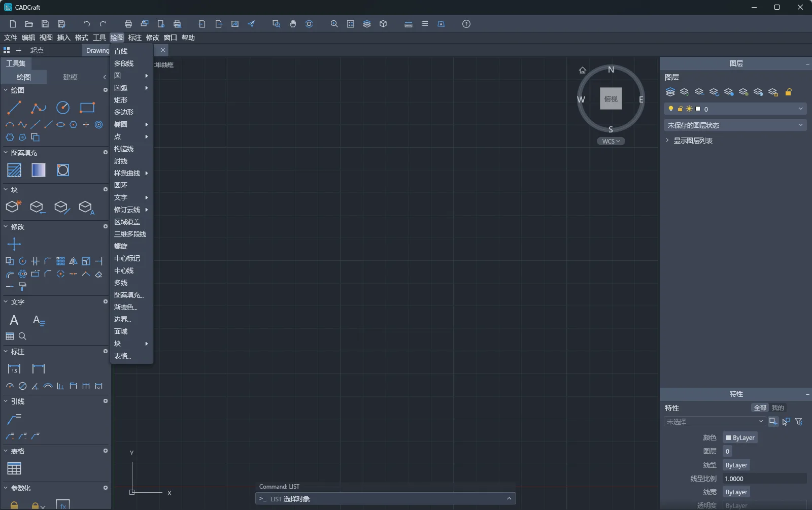Switch to the 建模 tab
Image resolution: width=812 pixels, height=510 pixels.
coord(71,77)
